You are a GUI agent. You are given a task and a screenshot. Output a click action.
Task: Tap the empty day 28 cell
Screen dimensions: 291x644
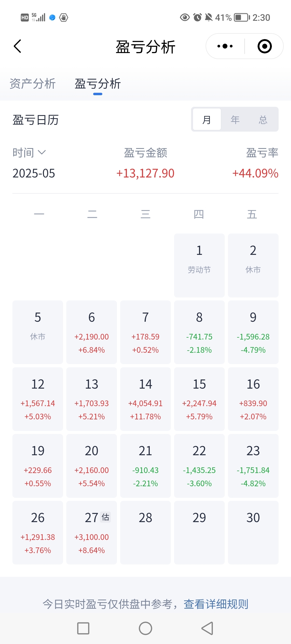[145, 532]
